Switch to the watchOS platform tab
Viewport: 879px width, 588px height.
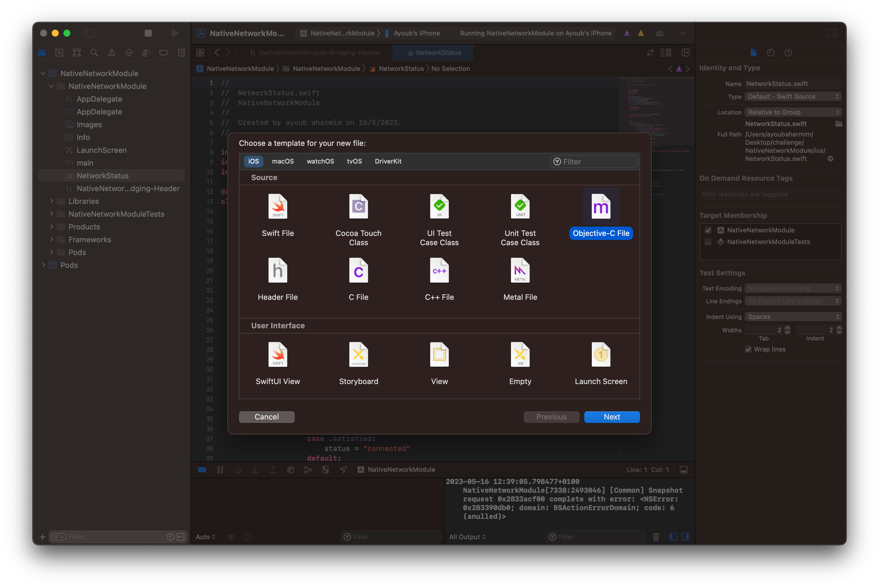(320, 161)
